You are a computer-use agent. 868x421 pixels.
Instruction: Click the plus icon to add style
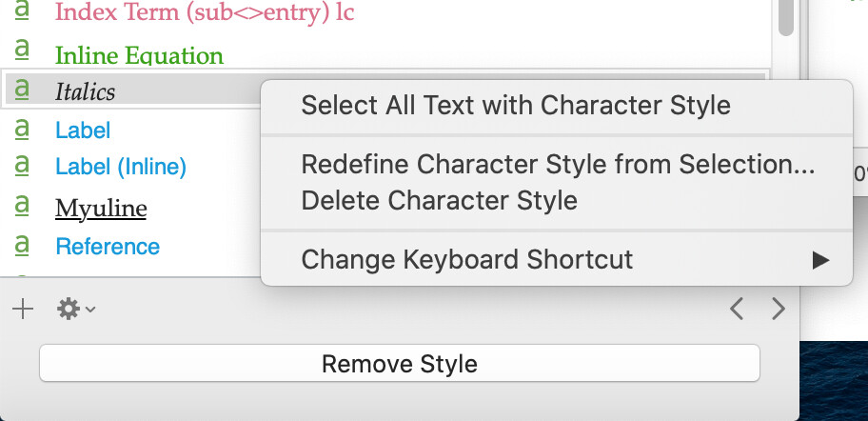tap(23, 310)
